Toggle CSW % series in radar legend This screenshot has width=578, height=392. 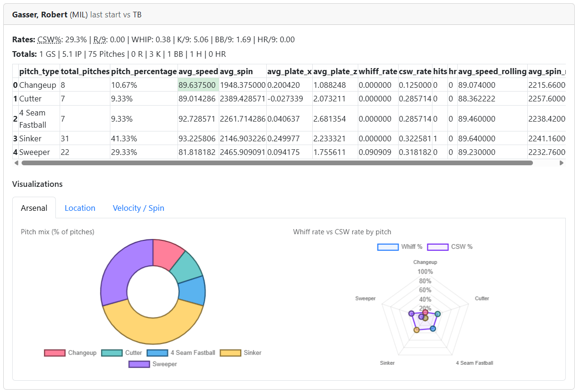[450, 247]
